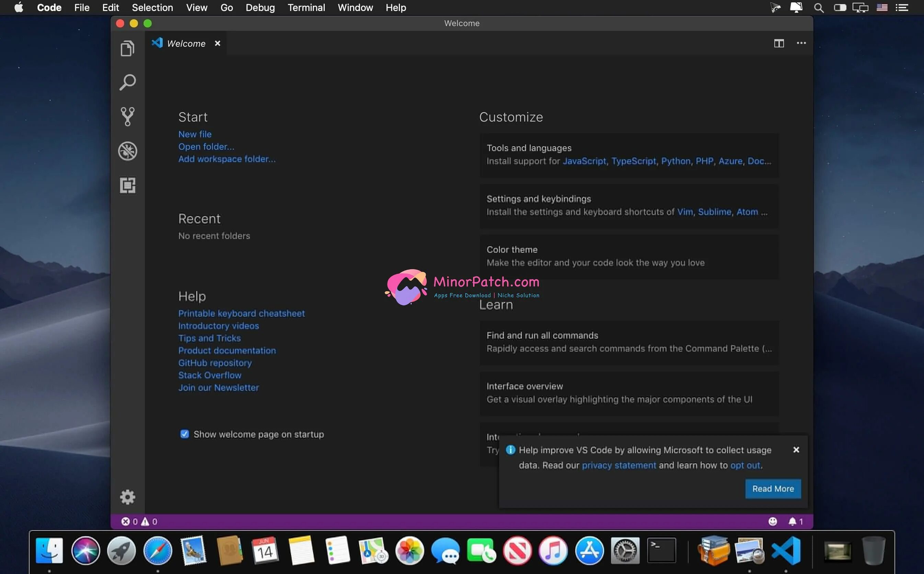924x574 pixels.
Task: Open the Edit menu
Action: pos(111,8)
